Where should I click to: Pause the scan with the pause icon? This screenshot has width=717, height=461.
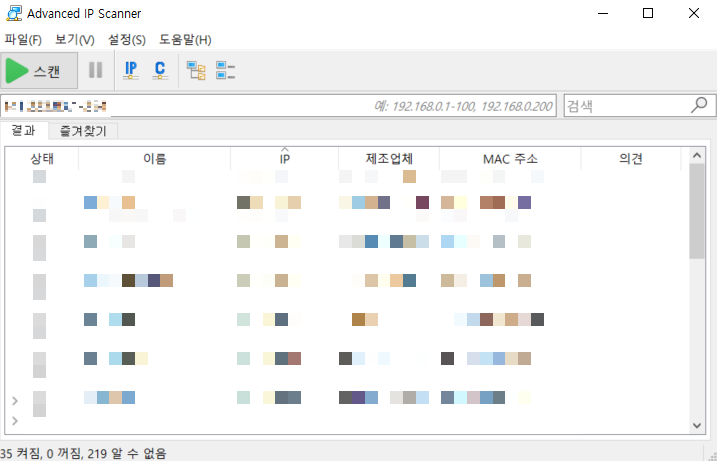point(96,70)
